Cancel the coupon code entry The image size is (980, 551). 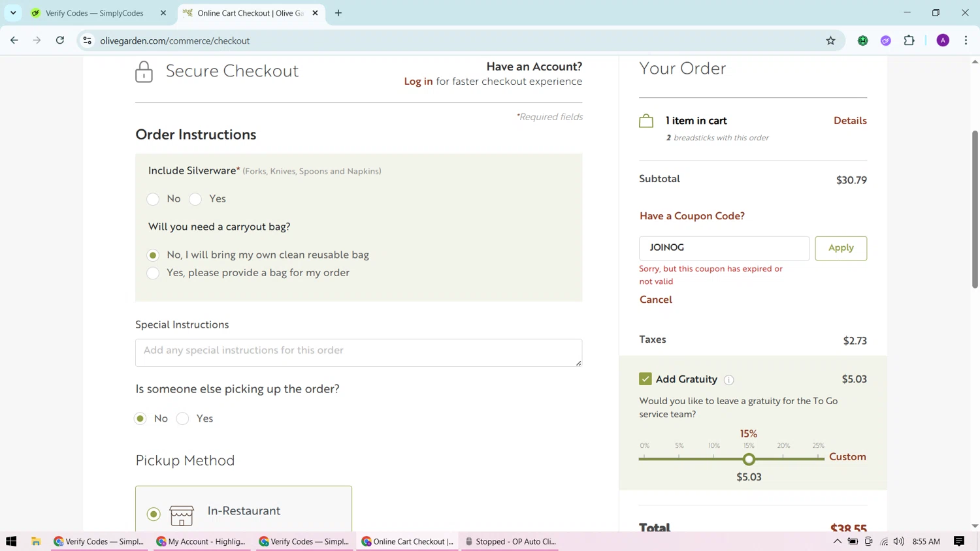[x=656, y=300]
